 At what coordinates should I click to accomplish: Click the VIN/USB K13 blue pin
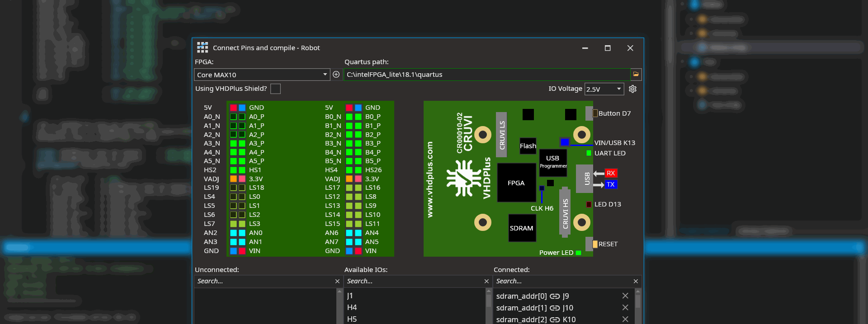tap(565, 142)
